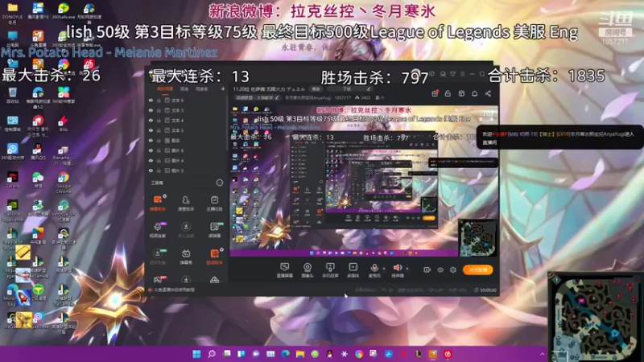Click the minimap in the bottom right corner

(596, 316)
